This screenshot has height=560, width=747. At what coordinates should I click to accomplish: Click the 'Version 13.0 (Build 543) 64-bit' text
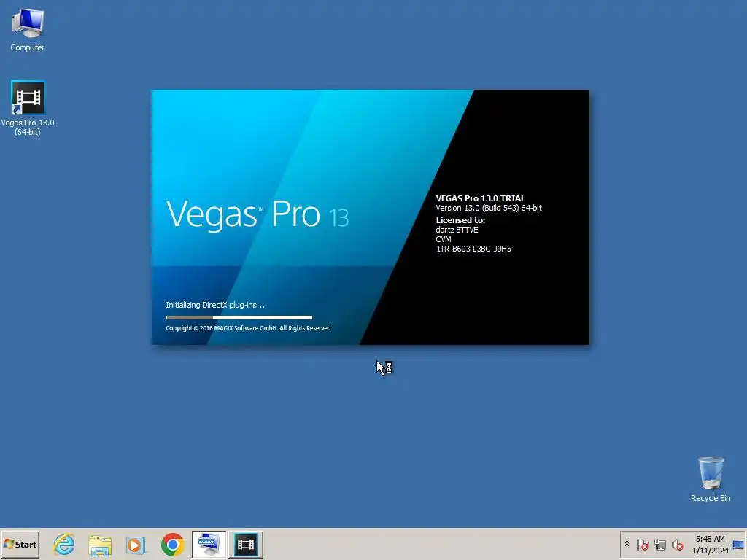click(x=488, y=208)
